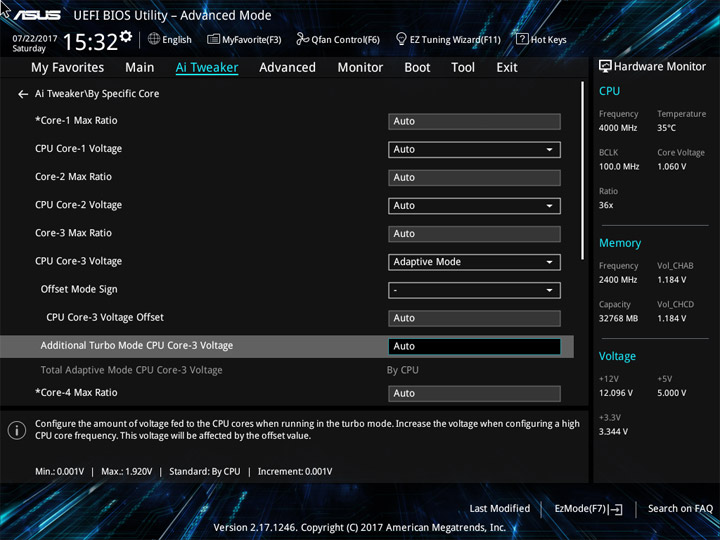This screenshot has height=540, width=720.
Task: Click the Core-1 Max Ratio field
Action: (x=474, y=122)
